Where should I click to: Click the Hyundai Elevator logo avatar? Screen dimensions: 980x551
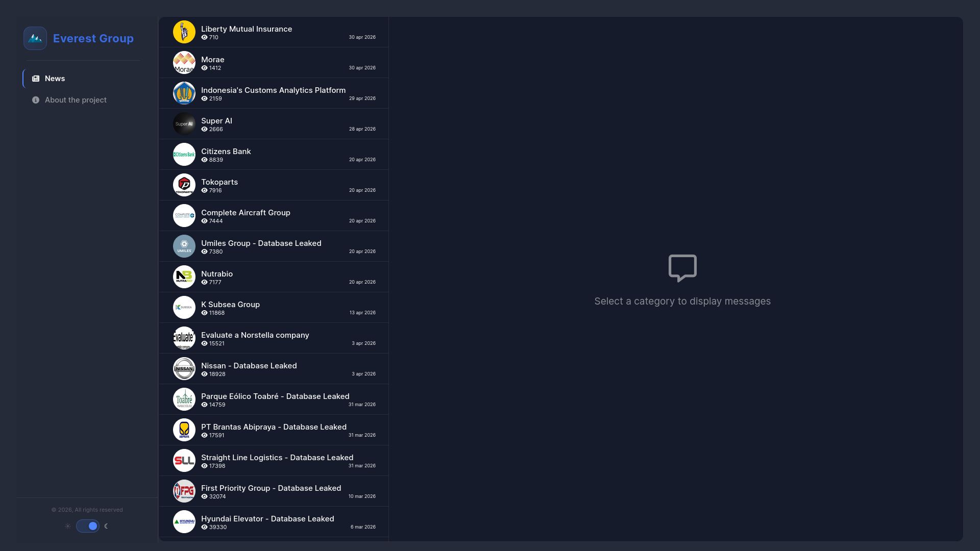pos(184,522)
